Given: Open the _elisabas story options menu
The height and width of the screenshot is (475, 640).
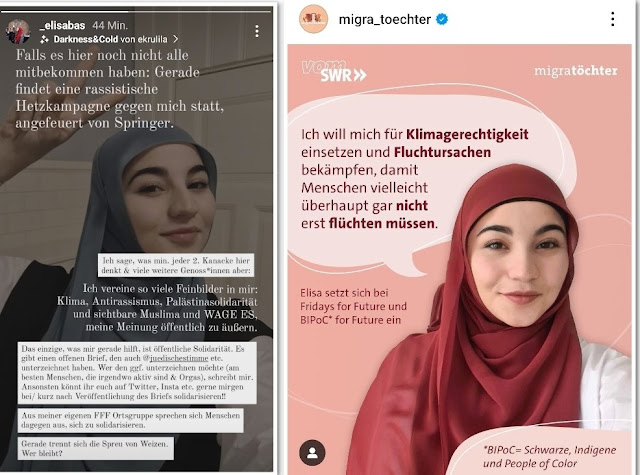Looking at the screenshot, I should (257, 31).
